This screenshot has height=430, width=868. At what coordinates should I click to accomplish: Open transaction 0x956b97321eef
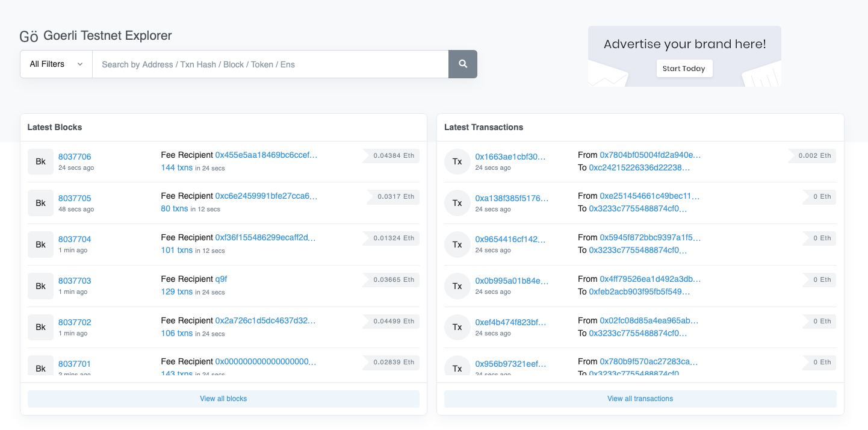tap(510, 364)
